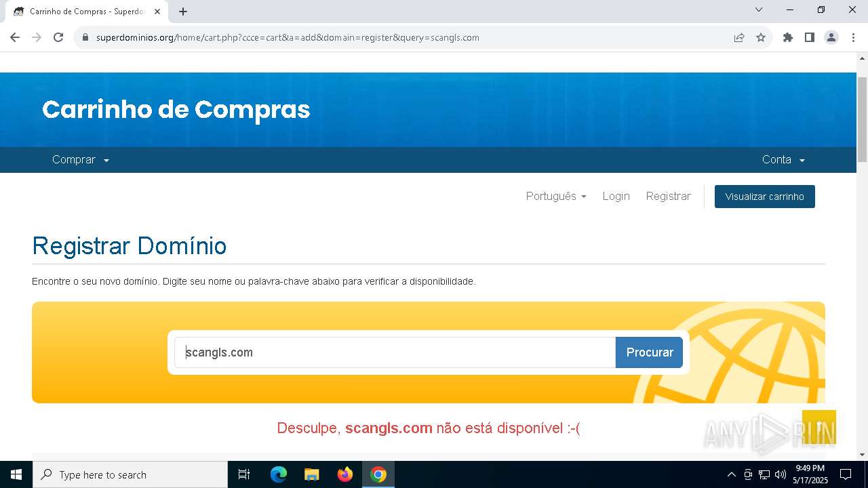Select the Carrinho de Compras browser tab
The height and width of the screenshot is (488, 868).
tap(87, 12)
